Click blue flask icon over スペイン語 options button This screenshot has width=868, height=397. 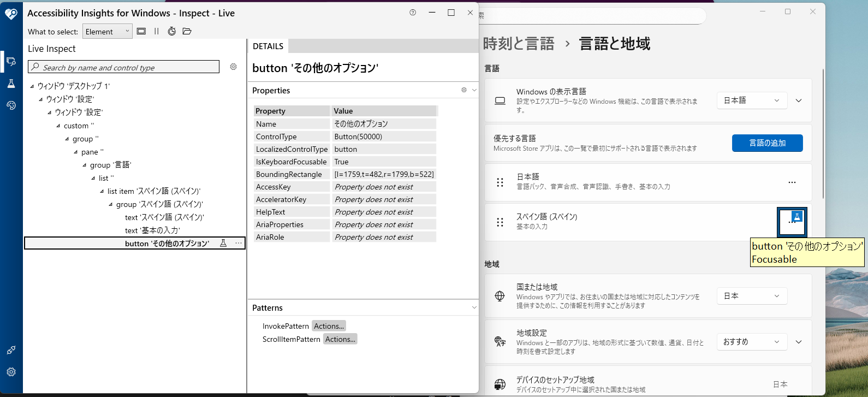click(x=797, y=217)
